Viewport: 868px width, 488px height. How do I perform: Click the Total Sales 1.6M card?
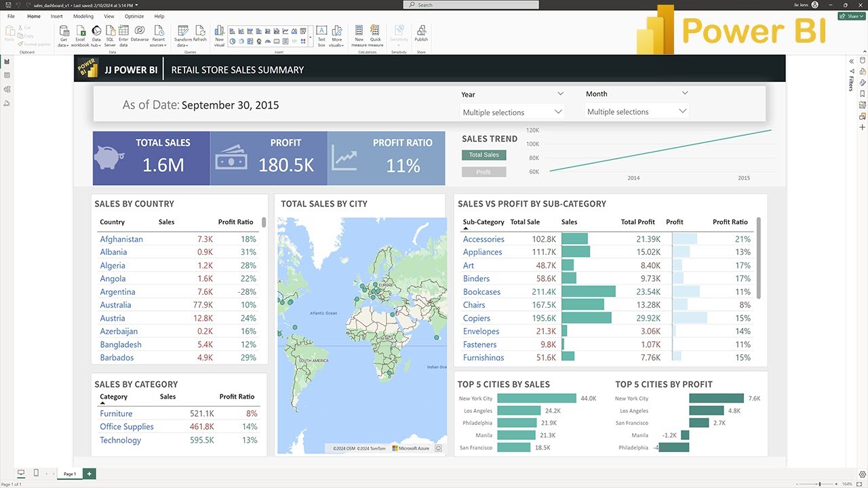pos(151,158)
